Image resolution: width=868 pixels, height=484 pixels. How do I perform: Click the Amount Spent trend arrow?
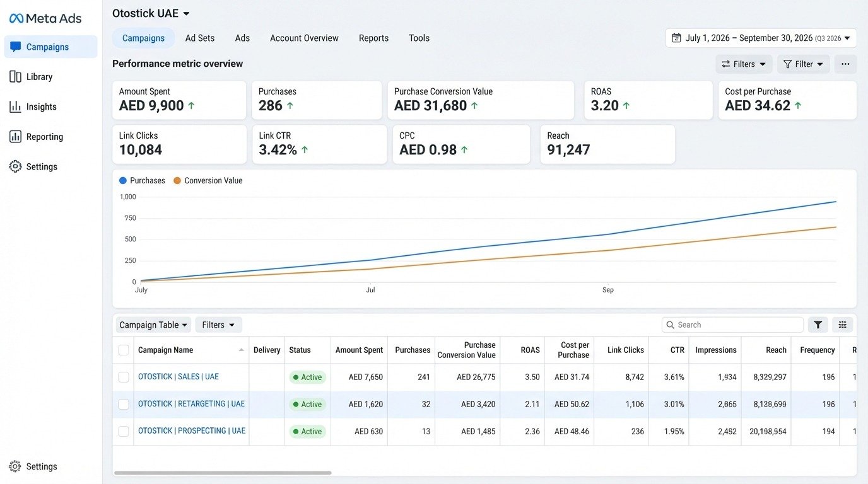coord(191,106)
